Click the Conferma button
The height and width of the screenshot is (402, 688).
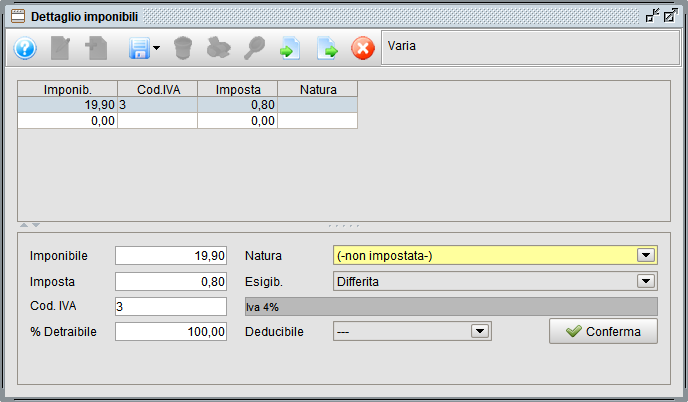[603, 331]
